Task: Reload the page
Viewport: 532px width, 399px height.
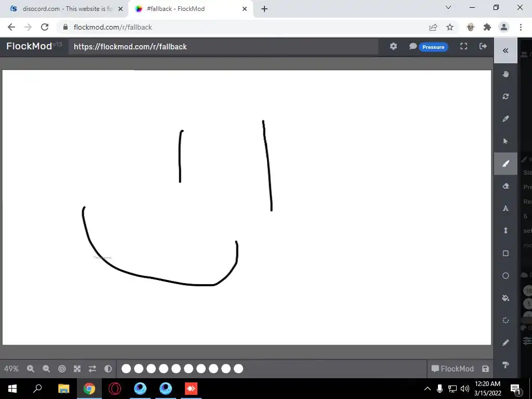Action: click(x=45, y=27)
